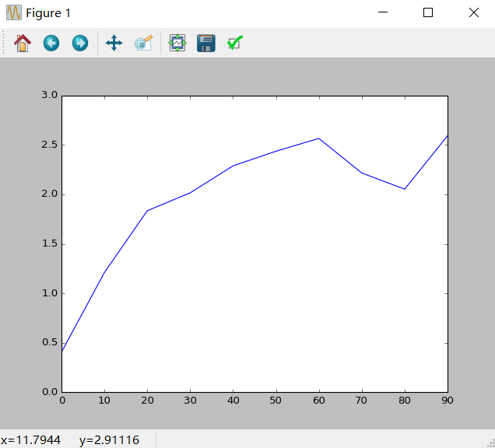
Task: Click x-axis label 30
Action: [x=191, y=401]
